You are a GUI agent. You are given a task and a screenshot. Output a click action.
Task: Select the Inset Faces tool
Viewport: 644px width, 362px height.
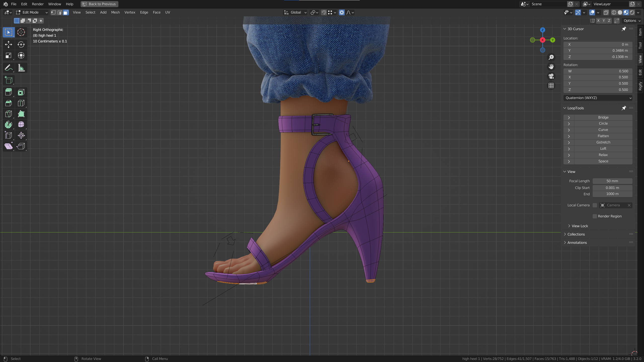point(21,92)
